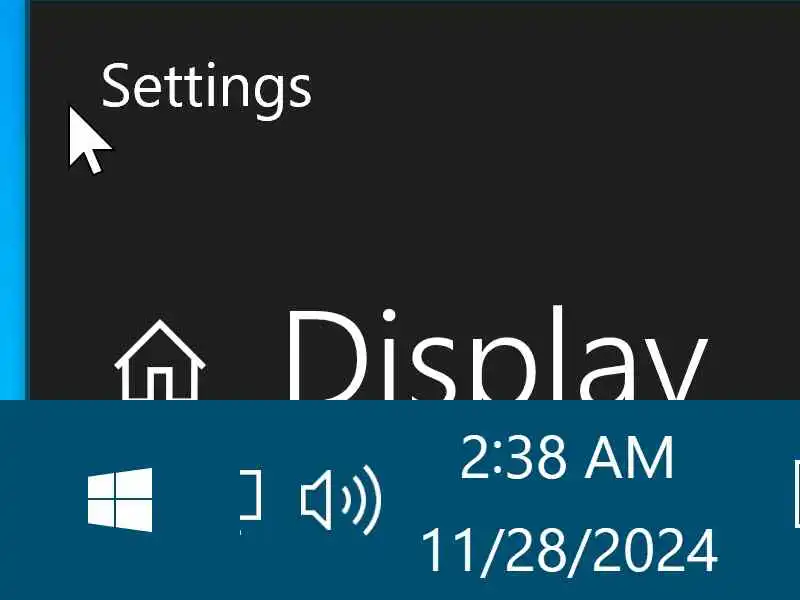Click the empty taskbar space beside the Start button
Image resolution: width=800 pixels, height=600 pixels.
(x=196, y=500)
